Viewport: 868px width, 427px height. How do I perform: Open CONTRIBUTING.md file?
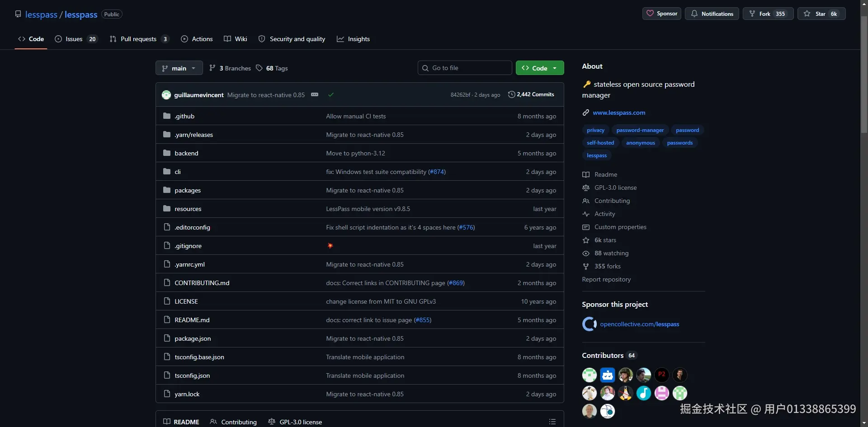pyautogui.click(x=202, y=283)
